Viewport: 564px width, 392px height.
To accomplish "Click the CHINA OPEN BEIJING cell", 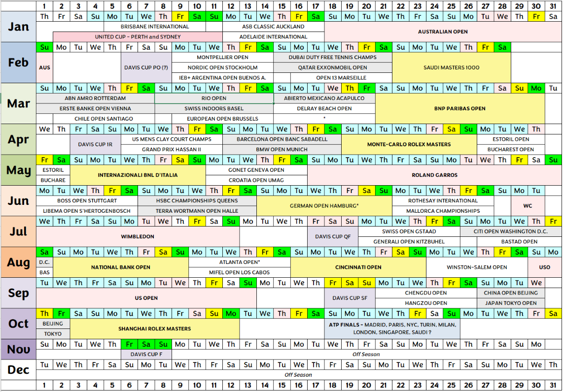I will [511, 293].
